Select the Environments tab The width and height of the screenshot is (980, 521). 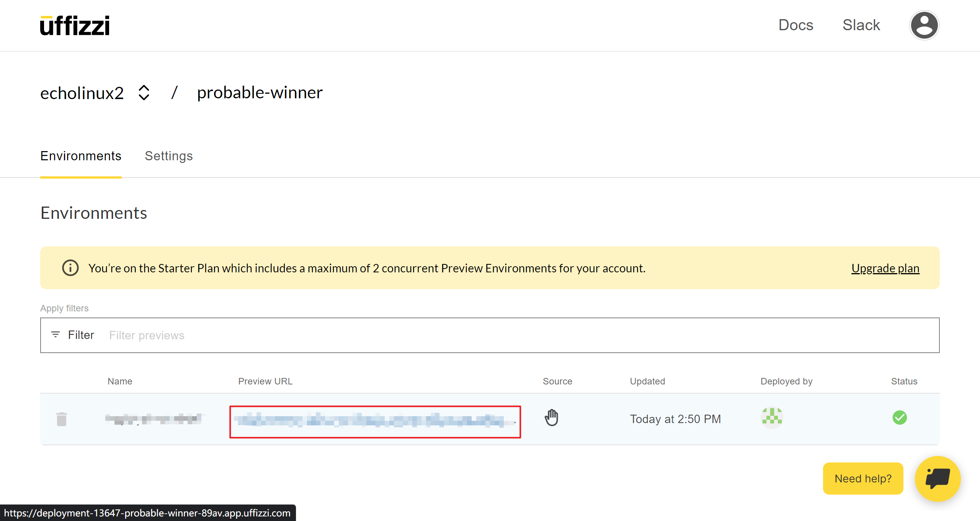pyautogui.click(x=81, y=156)
